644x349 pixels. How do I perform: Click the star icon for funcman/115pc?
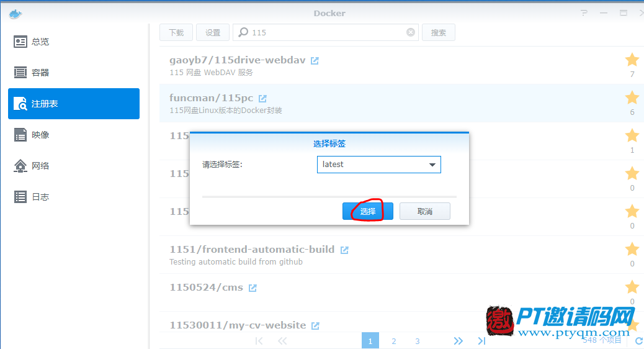[x=632, y=98]
